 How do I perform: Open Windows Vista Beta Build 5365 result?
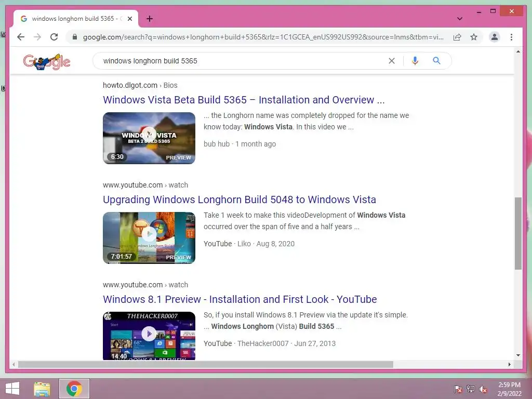[244, 100]
